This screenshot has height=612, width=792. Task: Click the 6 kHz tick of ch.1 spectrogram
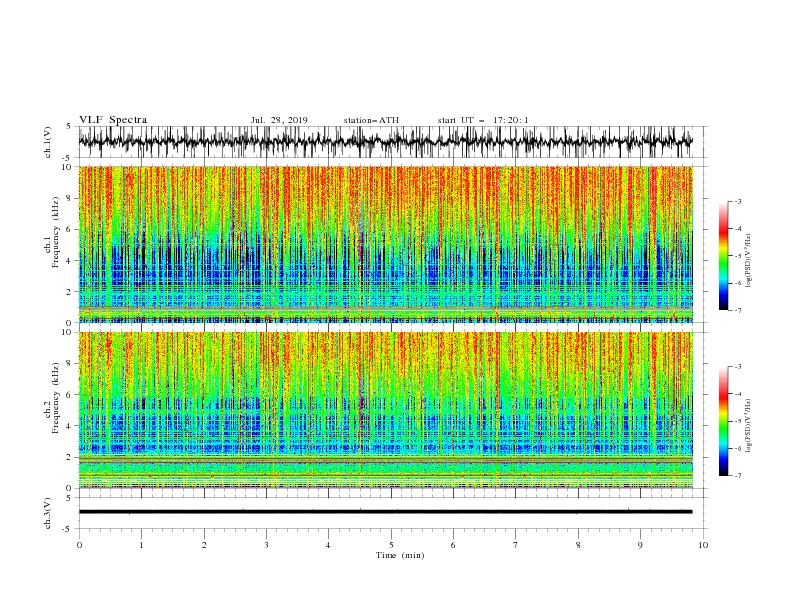pos(70,229)
